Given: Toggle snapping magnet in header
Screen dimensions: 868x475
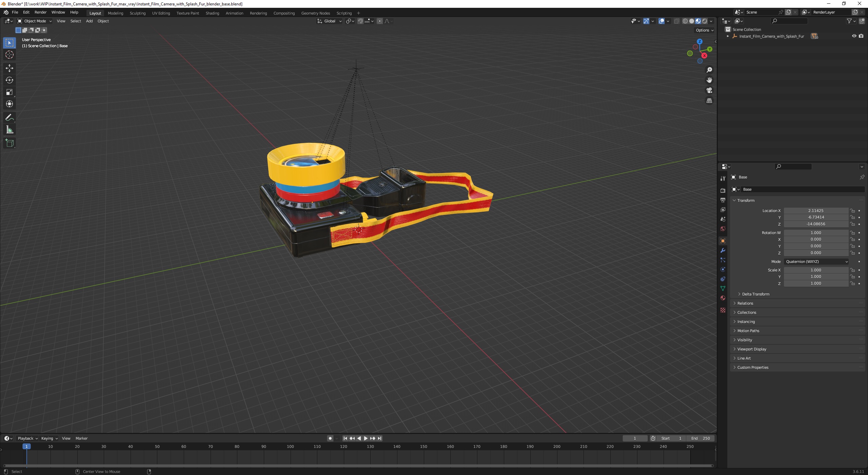Looking at the screenshot, I should coord(360,21).
